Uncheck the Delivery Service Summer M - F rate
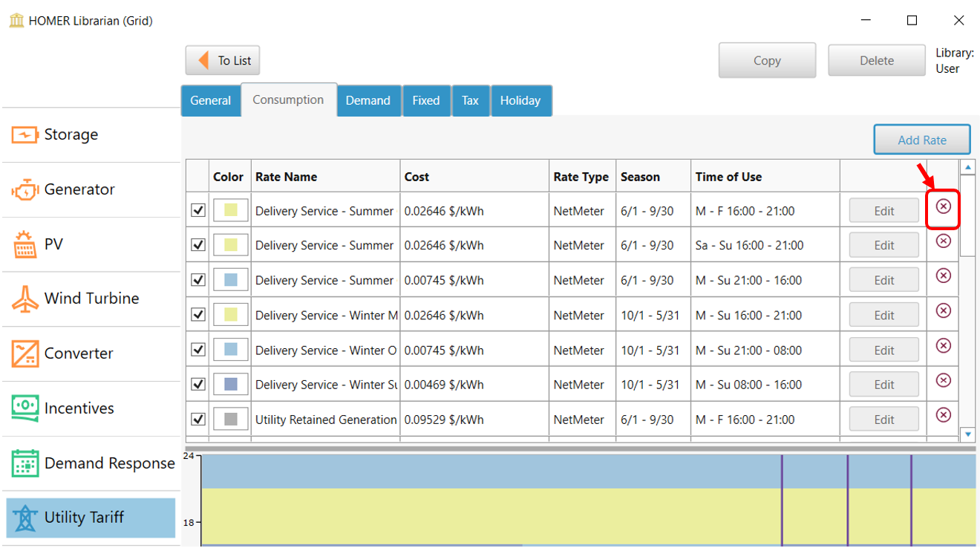Image resolution: width=980 pixels, height=548 pixels. click(198, 210)
